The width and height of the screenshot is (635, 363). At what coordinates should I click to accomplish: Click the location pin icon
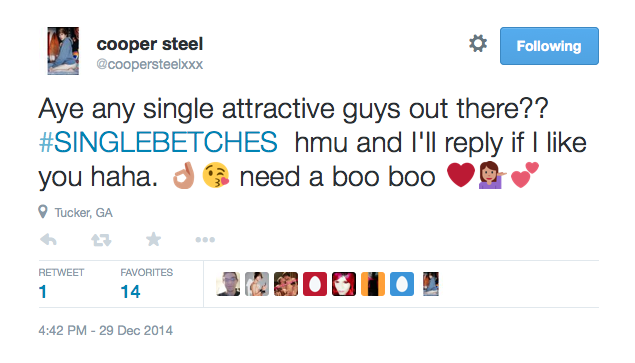tap(43, 212)
